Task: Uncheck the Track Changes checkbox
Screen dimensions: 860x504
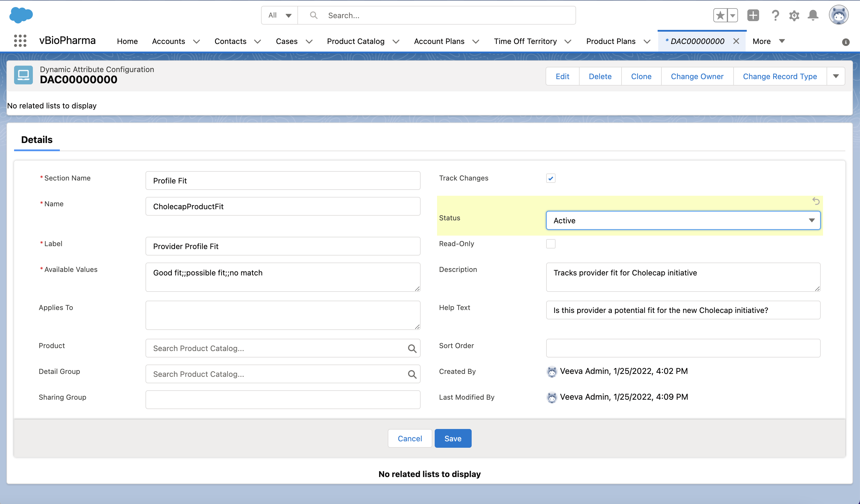Action: pos(551,178)
